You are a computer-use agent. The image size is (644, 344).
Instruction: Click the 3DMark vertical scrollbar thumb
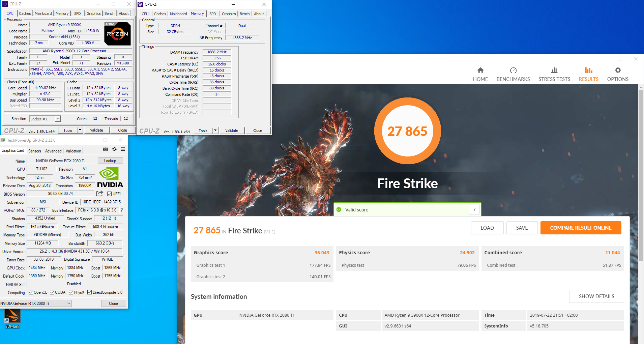pos(641,175)
